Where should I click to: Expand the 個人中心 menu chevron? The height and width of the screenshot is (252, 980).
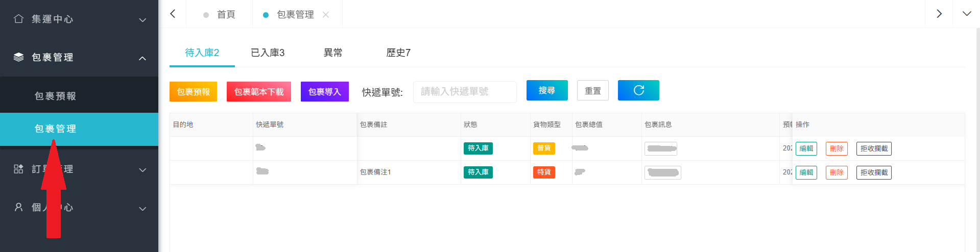tap(142, 208)
